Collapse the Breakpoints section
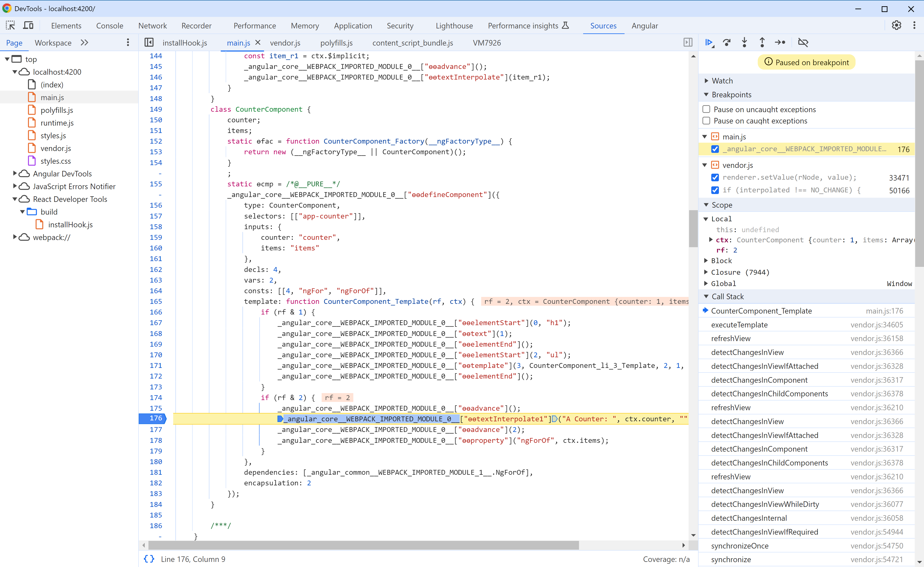The image size is (924, 567). tap(706, 95)
